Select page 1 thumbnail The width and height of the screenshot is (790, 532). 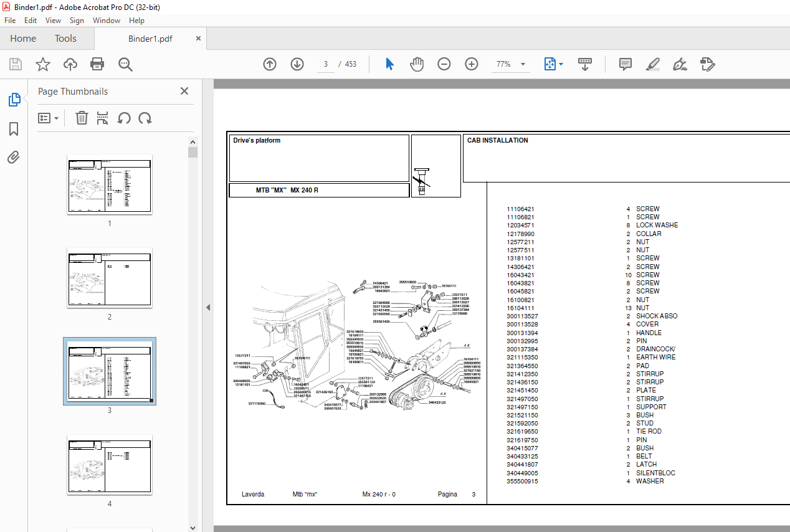pos(110,184)
